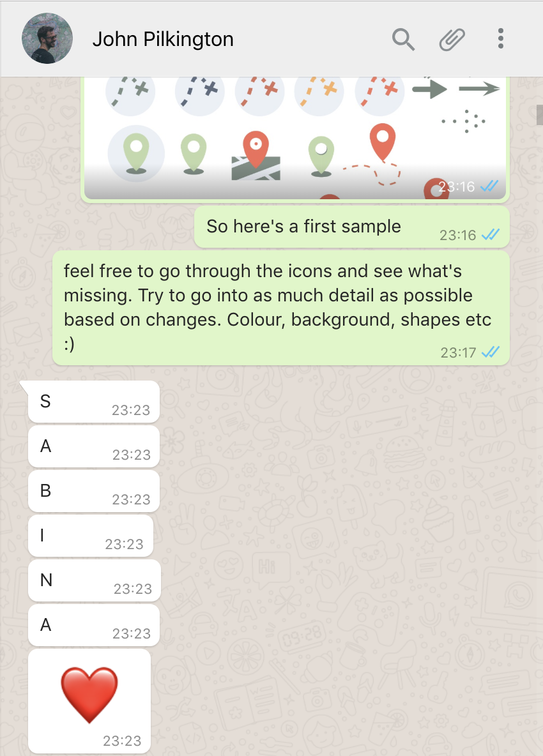Click the read ticks on the image message
The image size is (543, 756).
[x=489, y=186]
